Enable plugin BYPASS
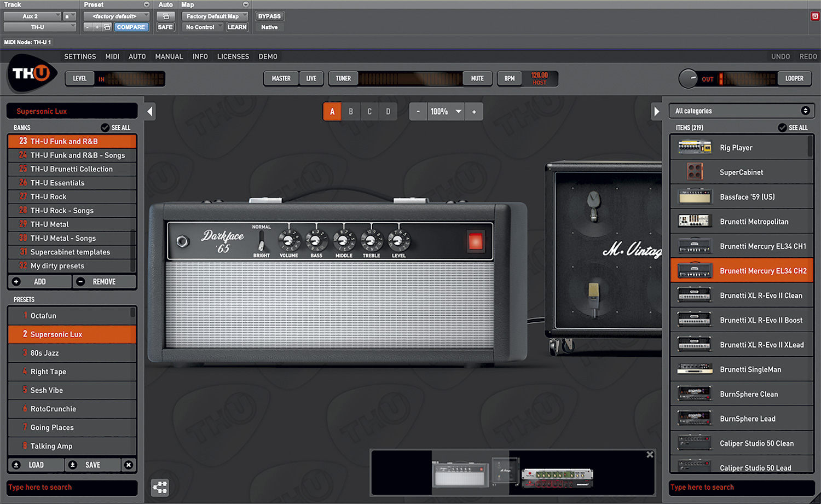The width and height of the screenshot is (821, 504). [x=269, y=16]
